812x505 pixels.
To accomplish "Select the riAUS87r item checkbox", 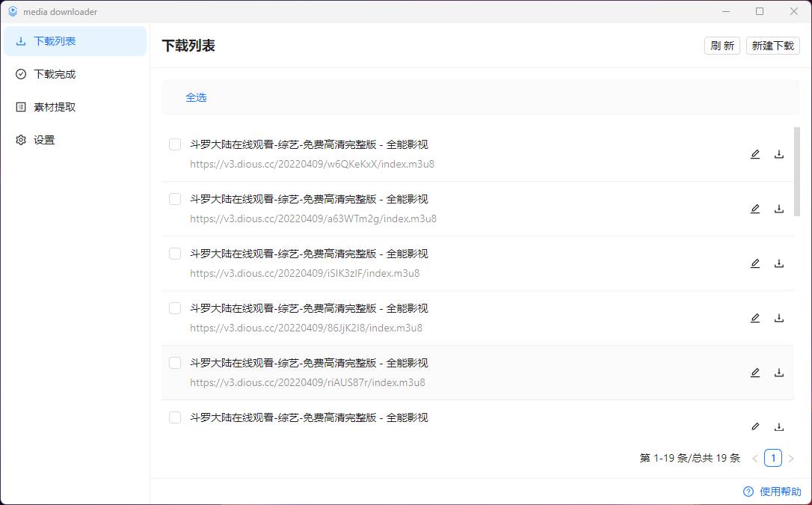I will pyautogui.click(x=174, y=363).
